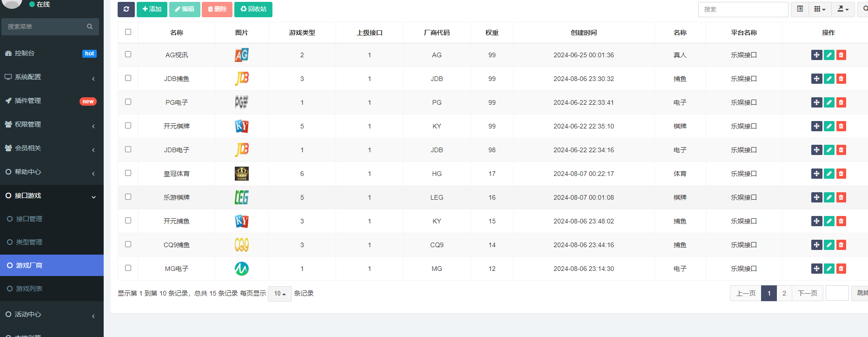The image size is (868, 337).
Task: Go to page 2 of the table
Action: [784, 293]
